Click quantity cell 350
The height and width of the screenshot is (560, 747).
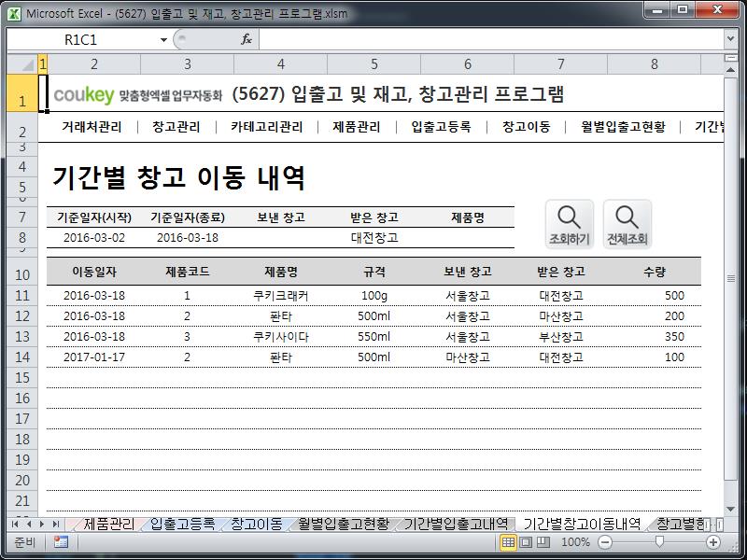(655, 337)
